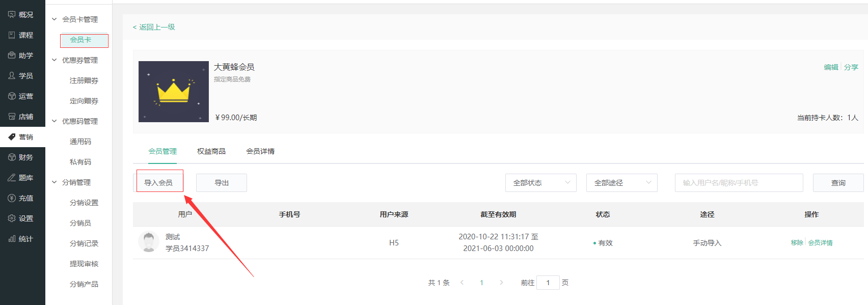
Task: Click the 导出 export button
Action: [x=222, y=183]
